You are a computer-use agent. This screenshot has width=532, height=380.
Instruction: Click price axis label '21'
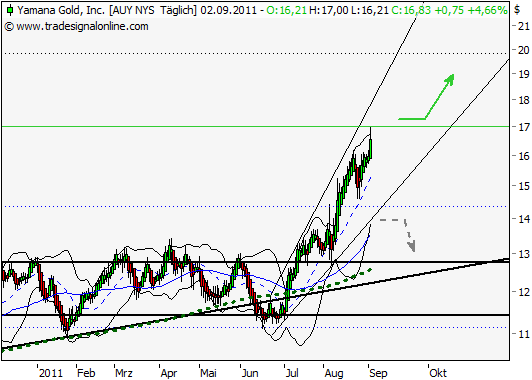pos(524,26)
